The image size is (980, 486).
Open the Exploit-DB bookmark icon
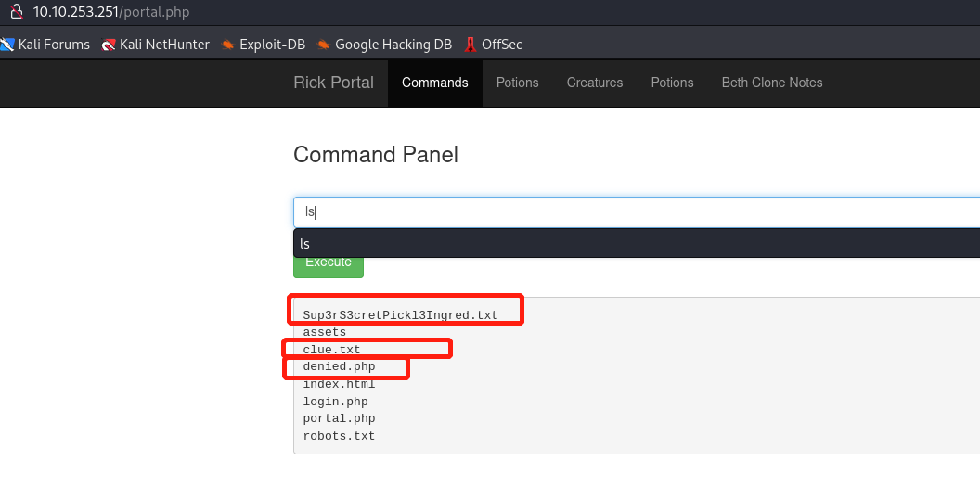coord(228,45)
